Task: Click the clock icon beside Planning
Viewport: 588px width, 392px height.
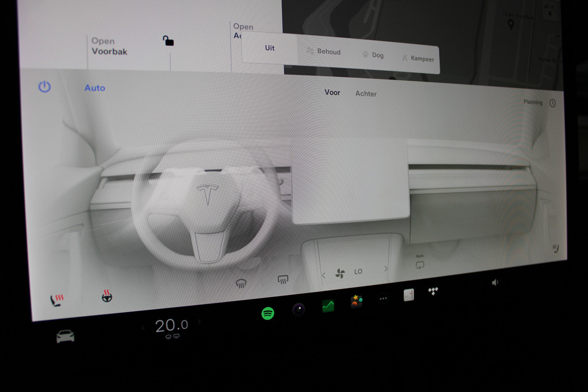Action: (x=553, y=103)
